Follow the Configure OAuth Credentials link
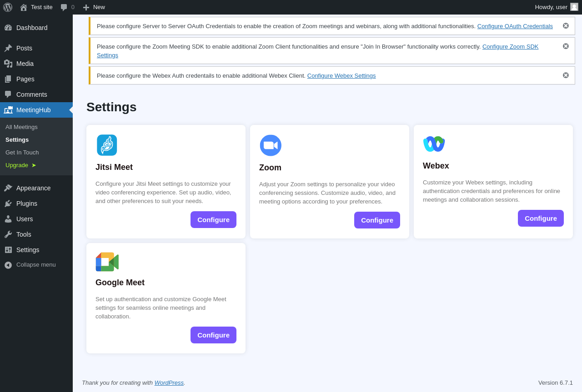The image size is (582, 392). 515,26
